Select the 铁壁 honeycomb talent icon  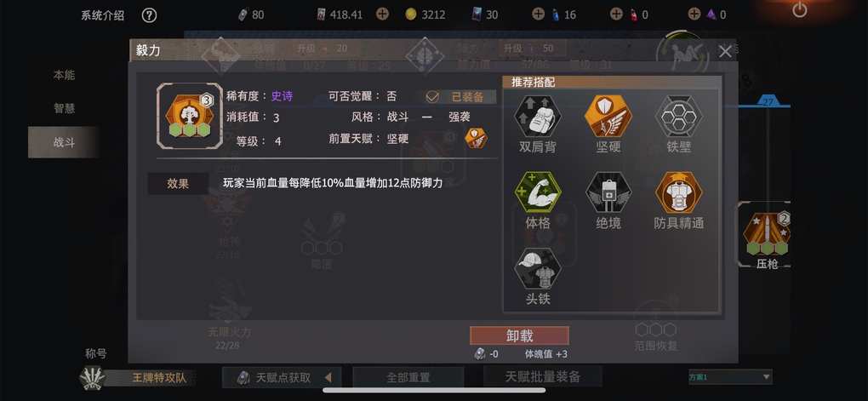coord(679,117)
